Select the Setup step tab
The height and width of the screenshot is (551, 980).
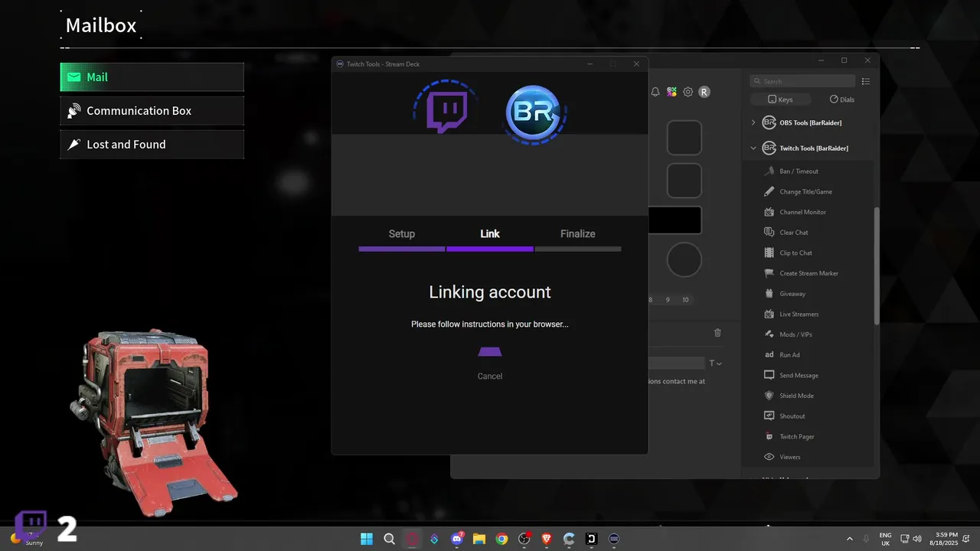tap(401, 234)
